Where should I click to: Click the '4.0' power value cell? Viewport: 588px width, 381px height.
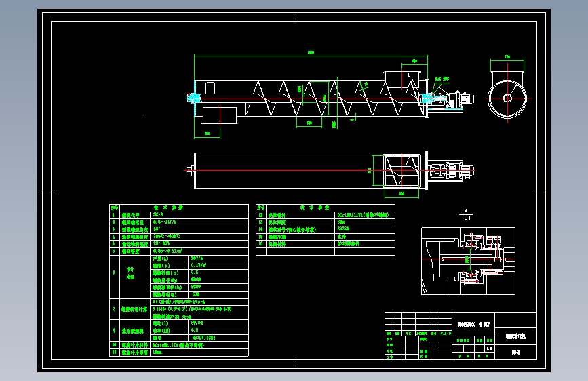pos(218,330)
